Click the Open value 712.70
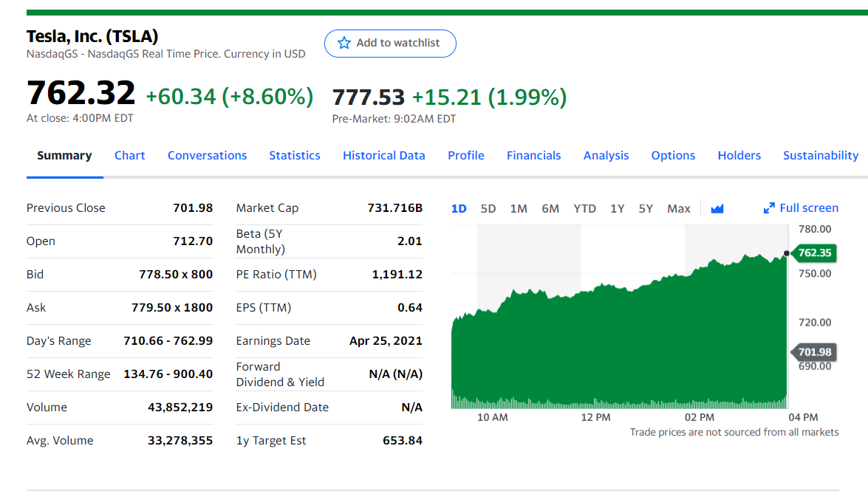Viewport: 868px width, 491px height. coord(193,241)
